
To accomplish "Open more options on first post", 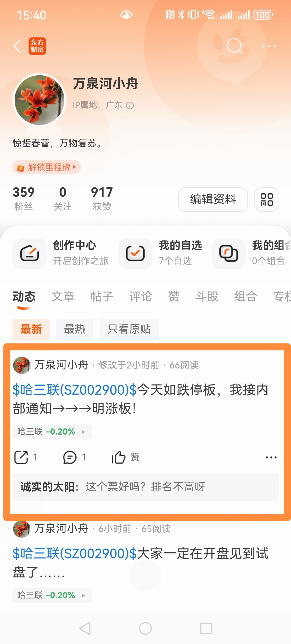I will 271,457.
